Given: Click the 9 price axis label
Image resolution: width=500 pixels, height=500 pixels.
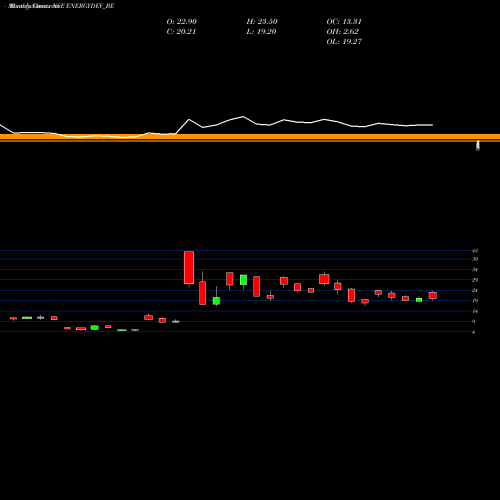Looking at the screenshot, I should [x=474, y=321].
